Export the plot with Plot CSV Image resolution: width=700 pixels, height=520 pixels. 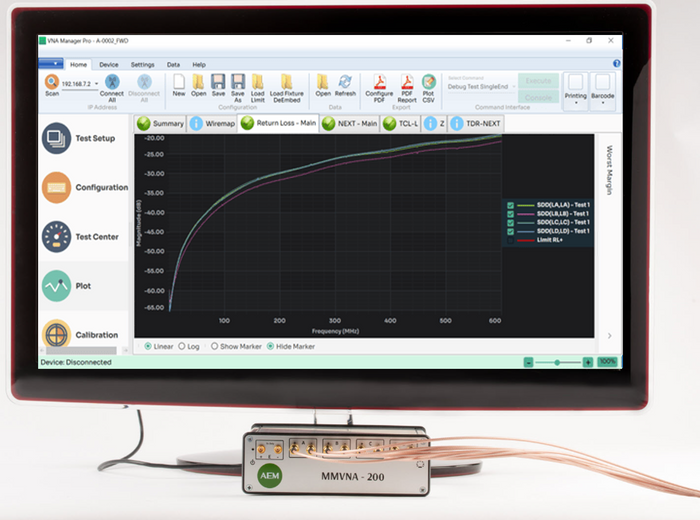(x=429, y=82)
